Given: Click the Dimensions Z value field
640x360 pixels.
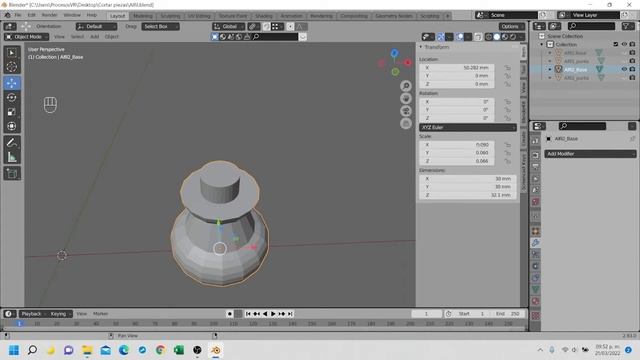Looking at the screenshot, I should tap(468, 195).
